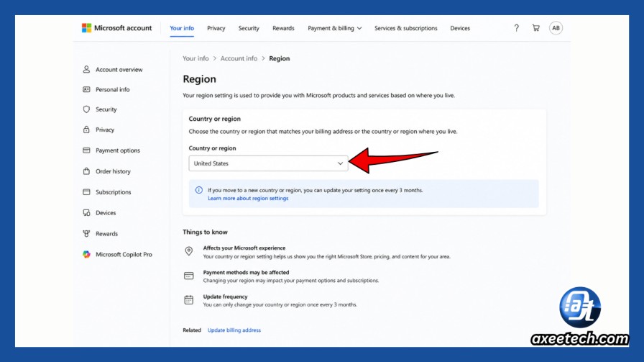The width and height of the screenshot is (644, 362).
Task: Click the Microsoft account title link
Action: coord(123,28)
